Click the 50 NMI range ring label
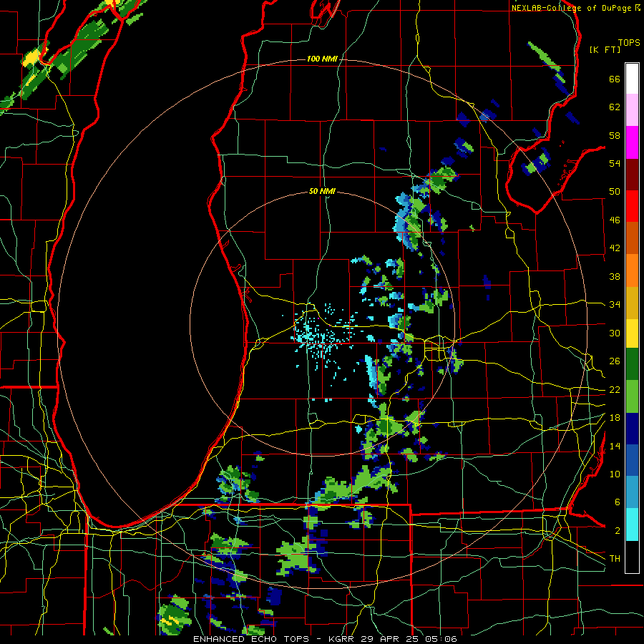644x644 pixels. point(322,191)
